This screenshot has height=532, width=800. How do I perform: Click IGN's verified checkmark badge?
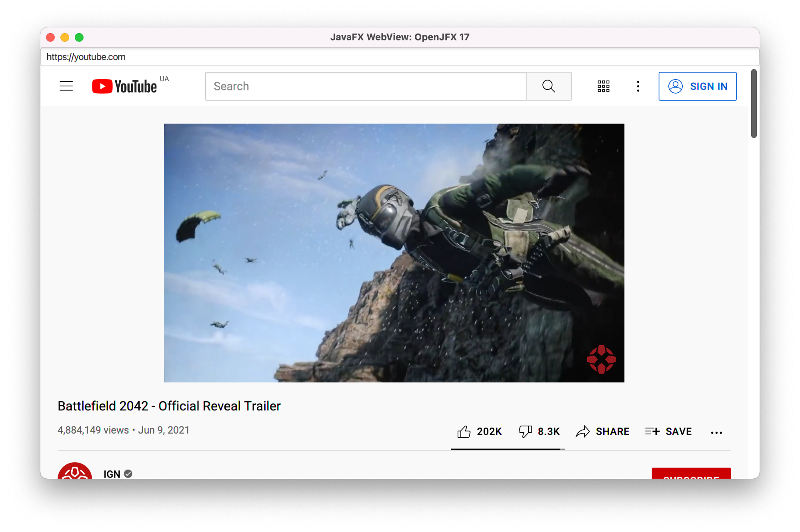click(x=128, y=474)
